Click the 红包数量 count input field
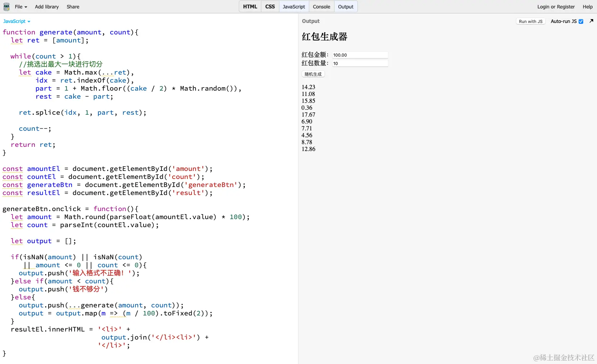Viewport: 597px width, 364px height. [x=360, y=63]
